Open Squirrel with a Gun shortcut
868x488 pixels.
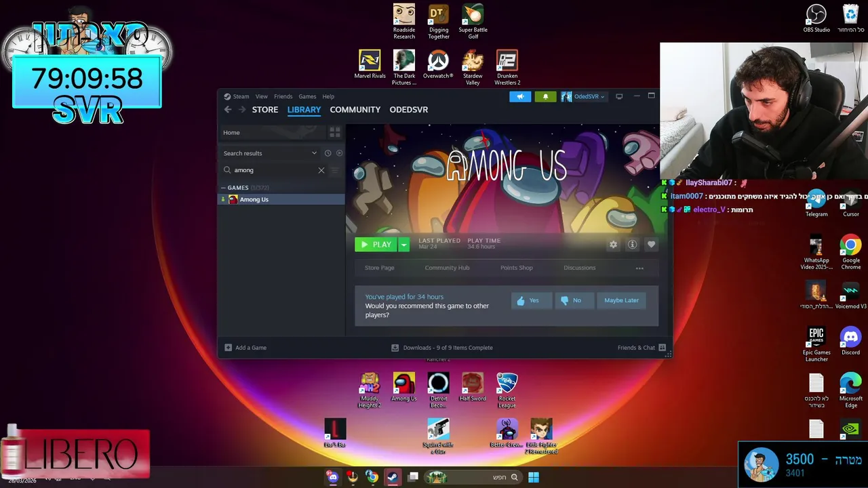point(438,436)
